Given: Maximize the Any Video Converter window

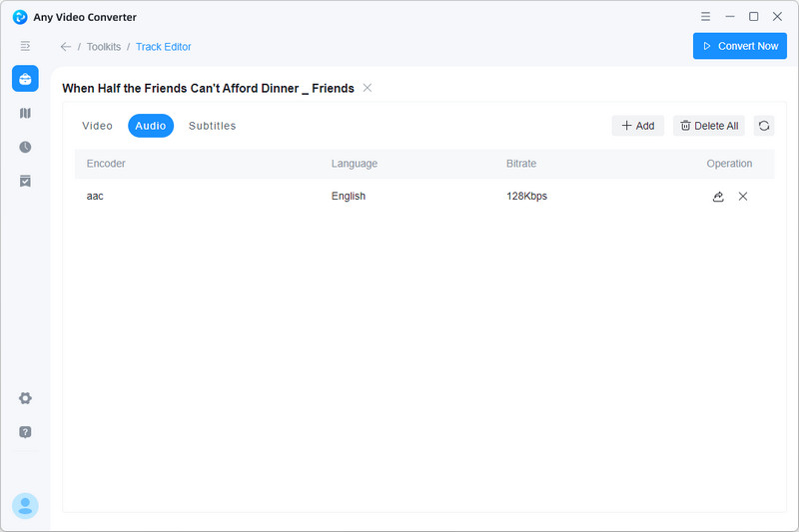Looking at the screenshot, I should point(754,17).
